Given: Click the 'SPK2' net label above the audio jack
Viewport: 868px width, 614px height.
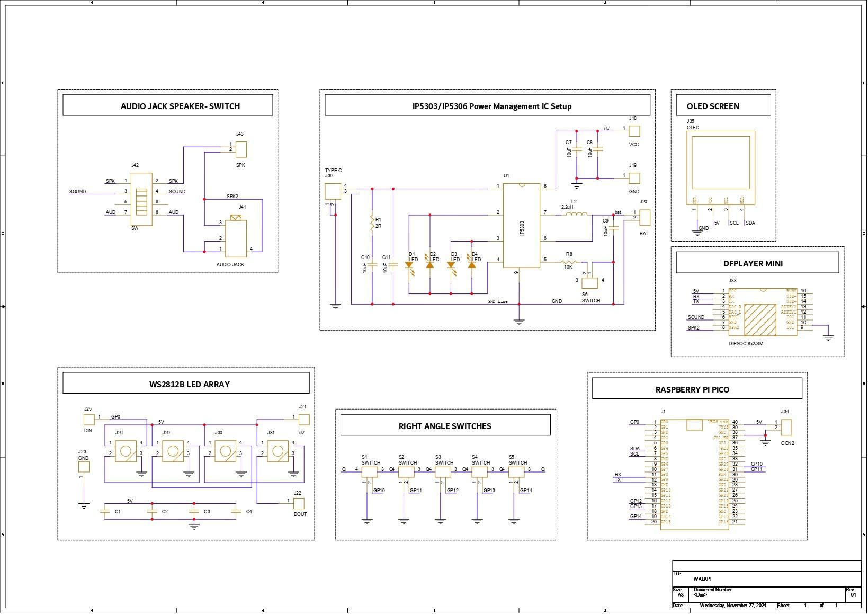Looking at the screenshot, I should pos(232,196).
